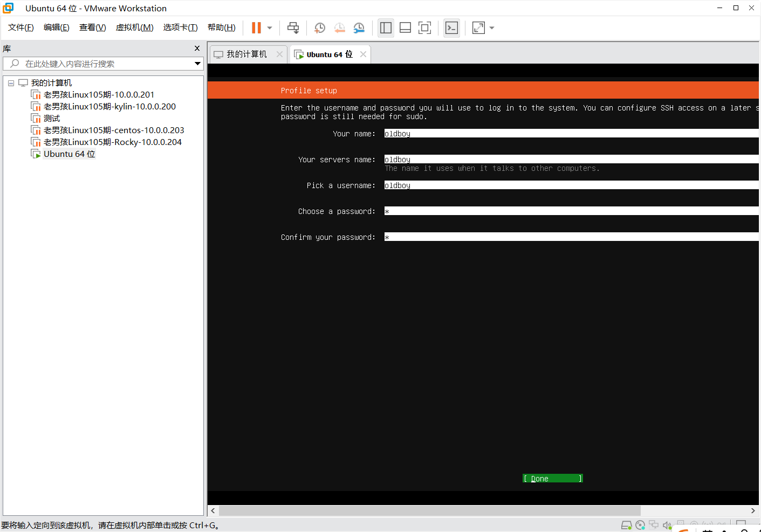Viewport: 761px width, 532px height.
Task: Switch to the 我的计算机 tab
Action: 246,54
